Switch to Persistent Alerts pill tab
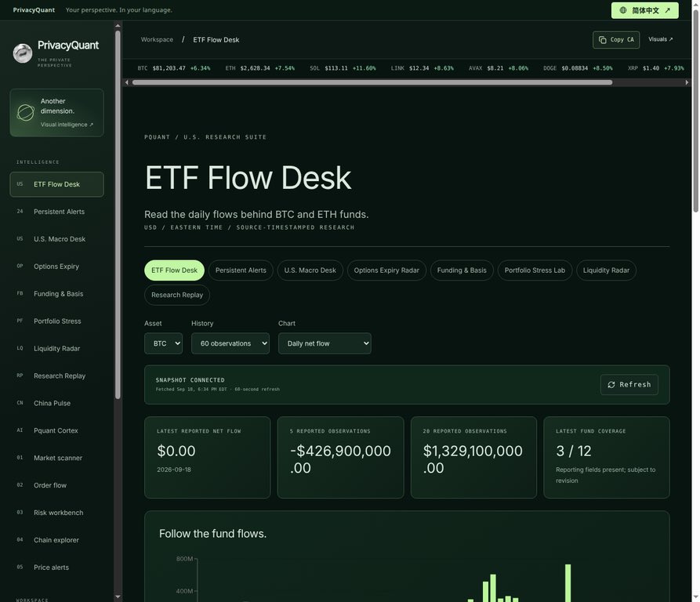Screen dimensions: 700x602 [241, 270]
